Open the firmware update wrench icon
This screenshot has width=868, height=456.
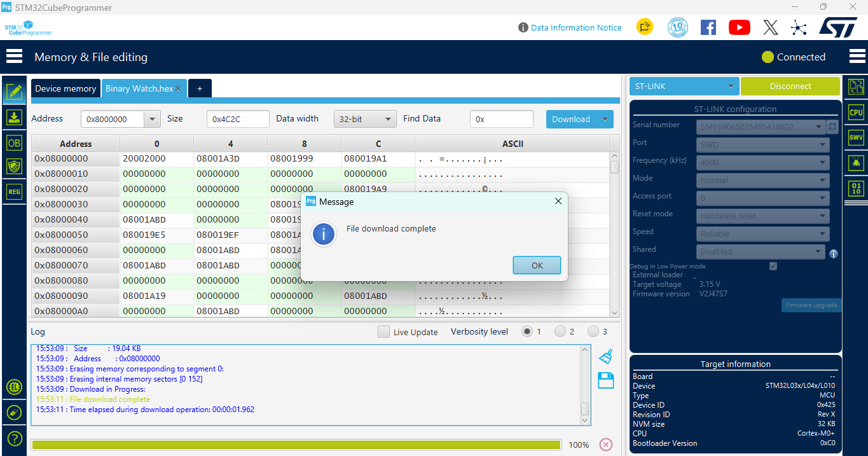click(14, 413)
